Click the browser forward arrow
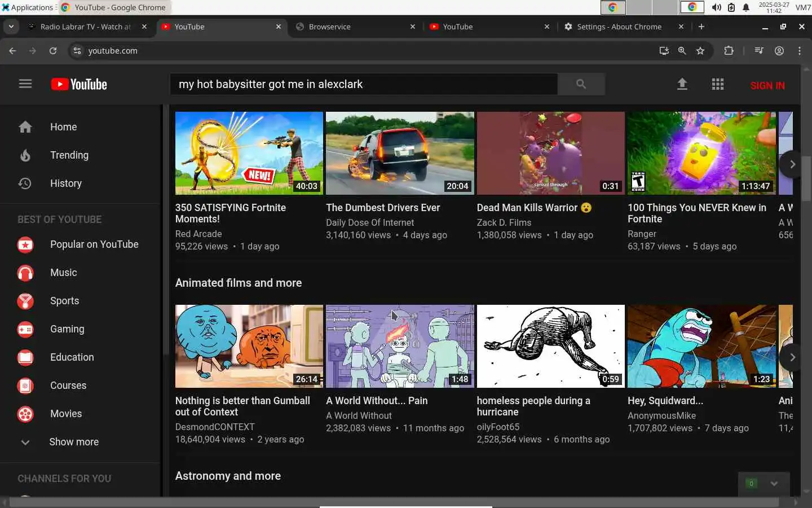Image resolution: width=812 pixels, height=508 pixels. click(x=33, y=51)
